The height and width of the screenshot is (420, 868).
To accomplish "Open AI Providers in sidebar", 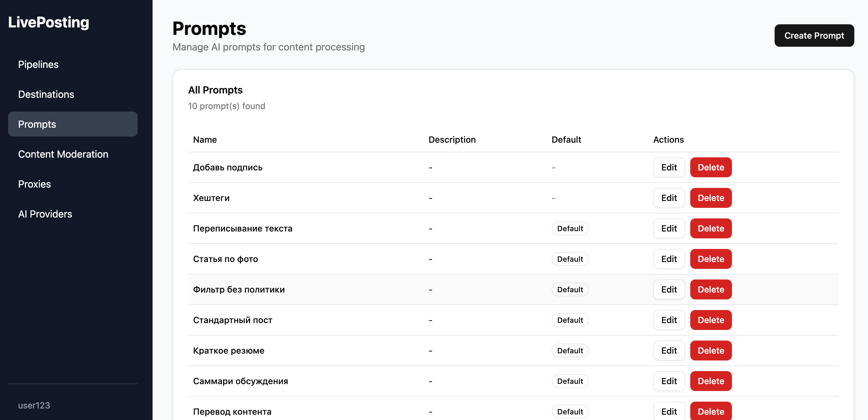I will pyautogui.click(x=45, y=214).
